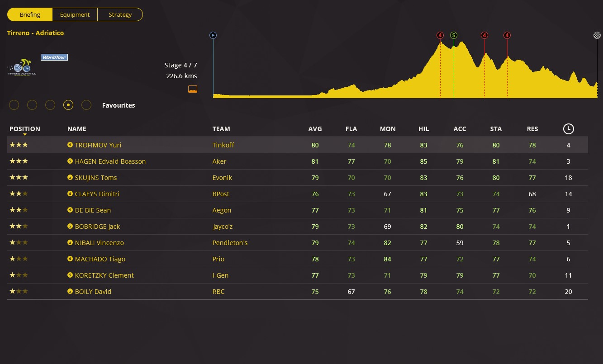The height and width of the screenshot is (364, 603).
Task: Click the Tirreno - Adriatico race title
Action: point(36,33)
